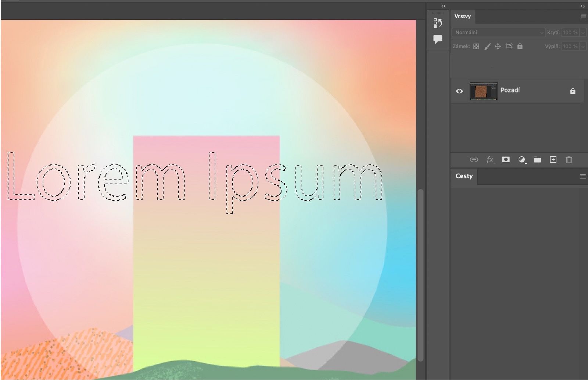Link layers using the chain icon
588x380 pixels.
474,160
